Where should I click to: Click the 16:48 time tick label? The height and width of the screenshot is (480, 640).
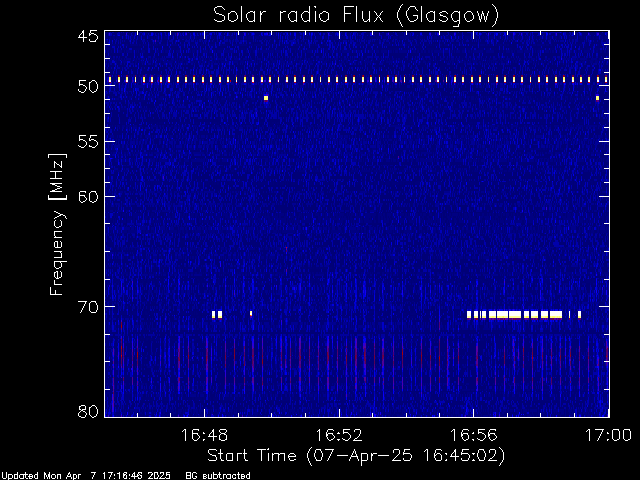point(204,435)
